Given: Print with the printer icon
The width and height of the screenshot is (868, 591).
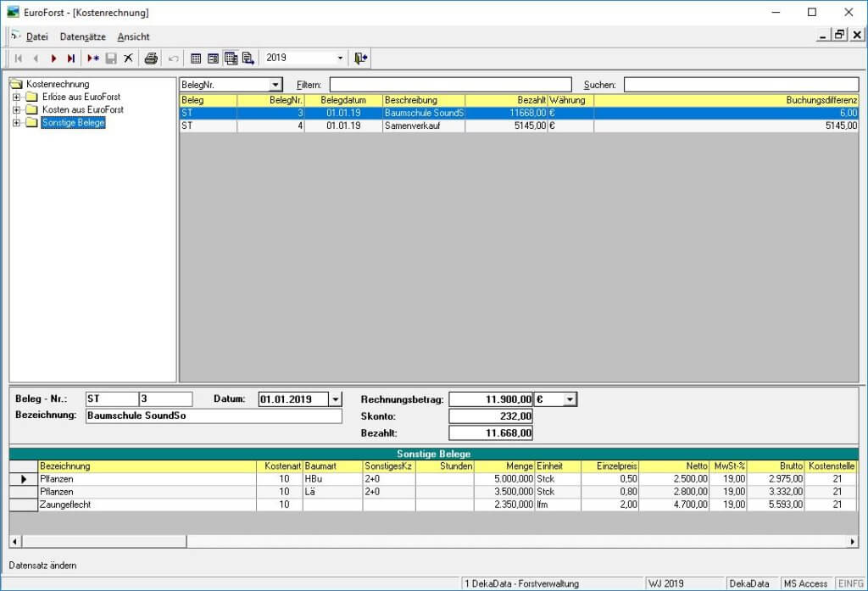Looking at the screenshot, I should click(151, 59).
